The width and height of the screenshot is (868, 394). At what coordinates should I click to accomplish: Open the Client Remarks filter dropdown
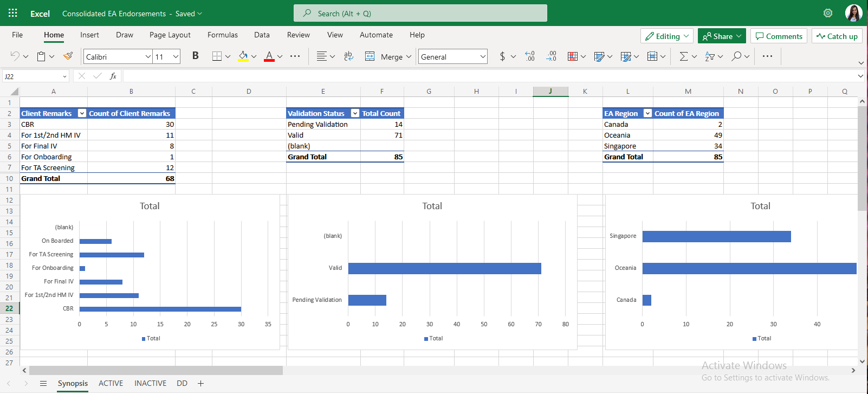(82, 113)
